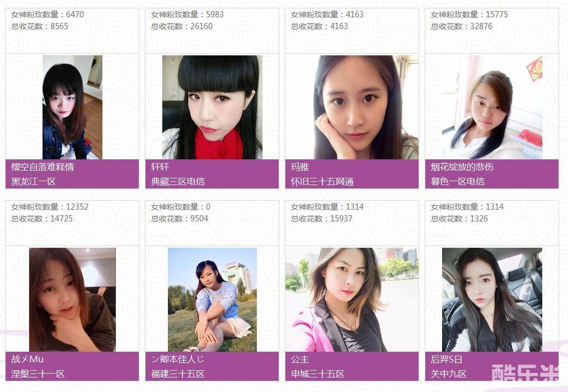Open the 战メMu profile photo

(x=72, y=300)
